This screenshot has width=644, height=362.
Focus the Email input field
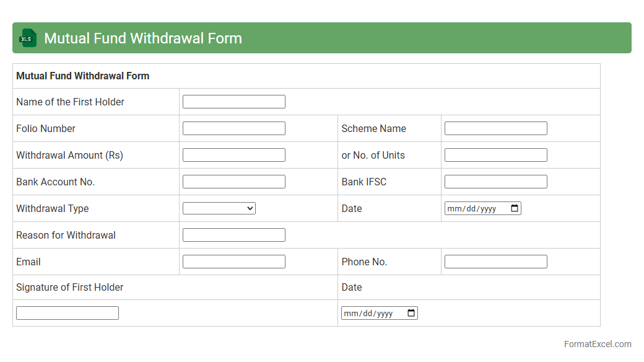(233, 262)
